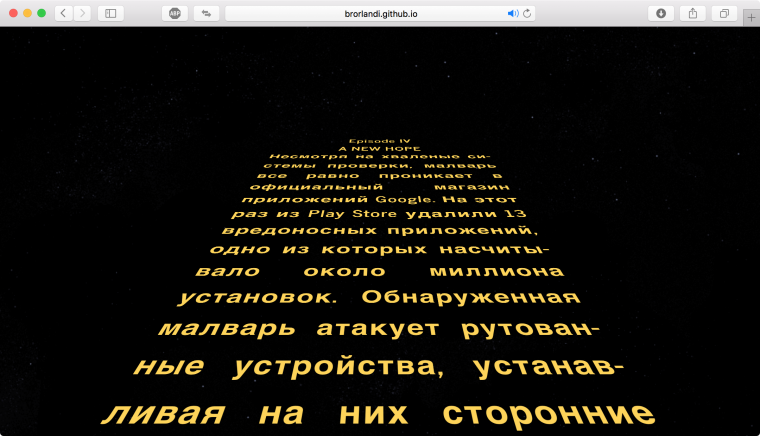Open the AdBlock Plus extension icon
Screen dimensions: 760x436
tap(175, 14)
